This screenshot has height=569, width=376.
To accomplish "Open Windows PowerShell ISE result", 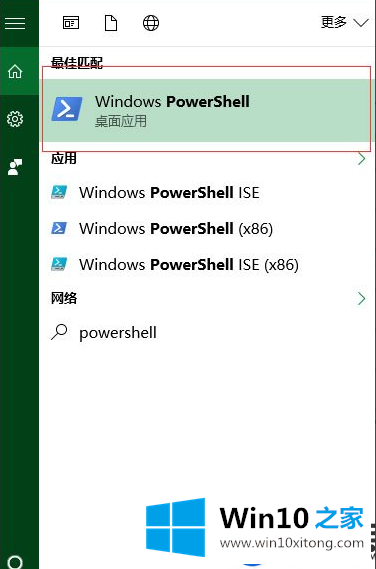I will tap(207, 192).
